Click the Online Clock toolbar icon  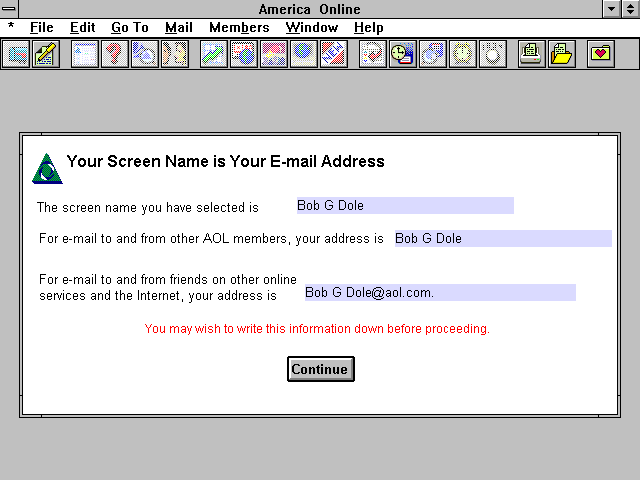463,54
